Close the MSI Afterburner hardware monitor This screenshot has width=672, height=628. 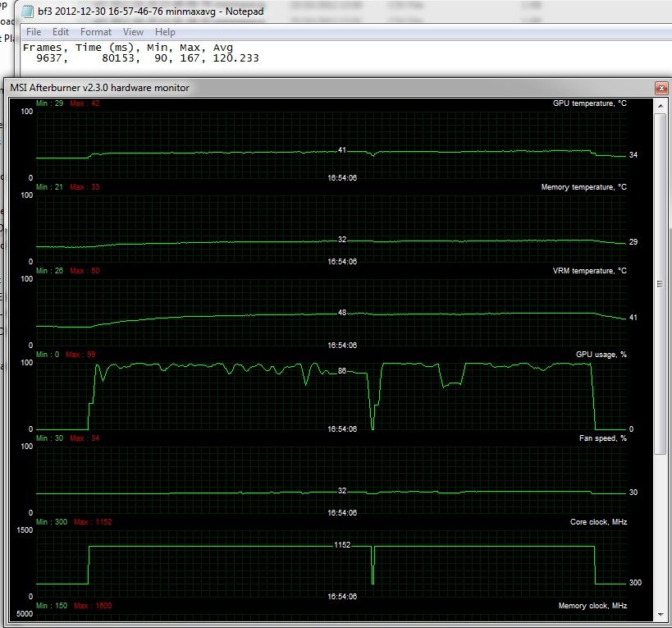[660, 88]
